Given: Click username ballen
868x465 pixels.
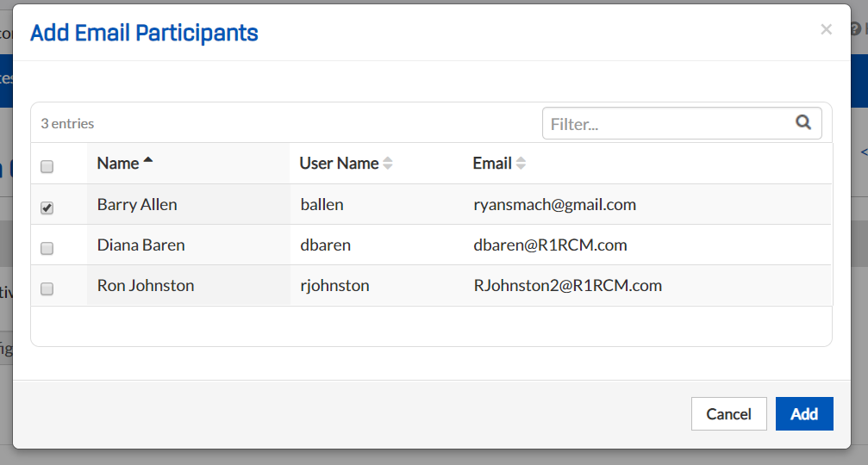Looking at the screenshot, I should 322,205.
